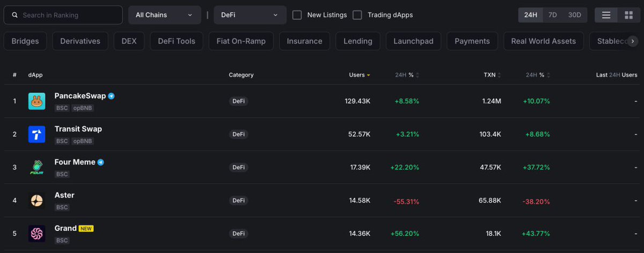This screenshot has width=644, height=253.
Task: Switch to grid view icon
Action: 628,15
